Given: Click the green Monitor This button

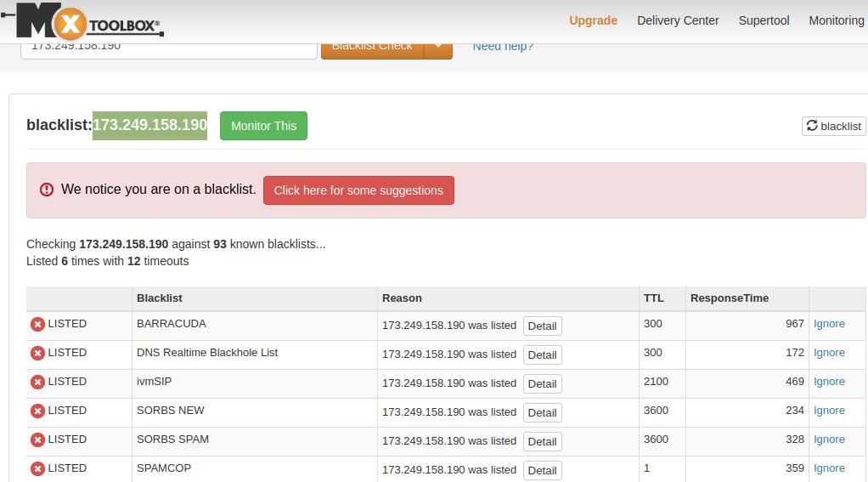Looking at the screenshot, I should coord(263,126).
